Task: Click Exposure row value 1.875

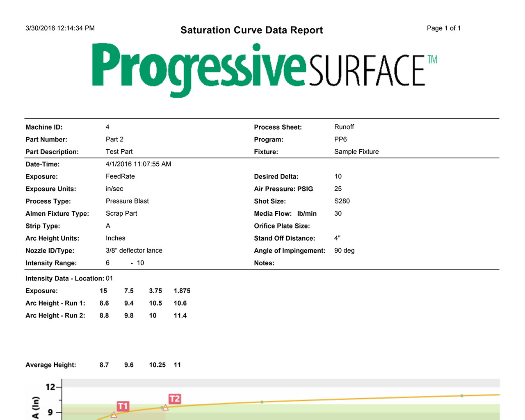Action: 182,291
